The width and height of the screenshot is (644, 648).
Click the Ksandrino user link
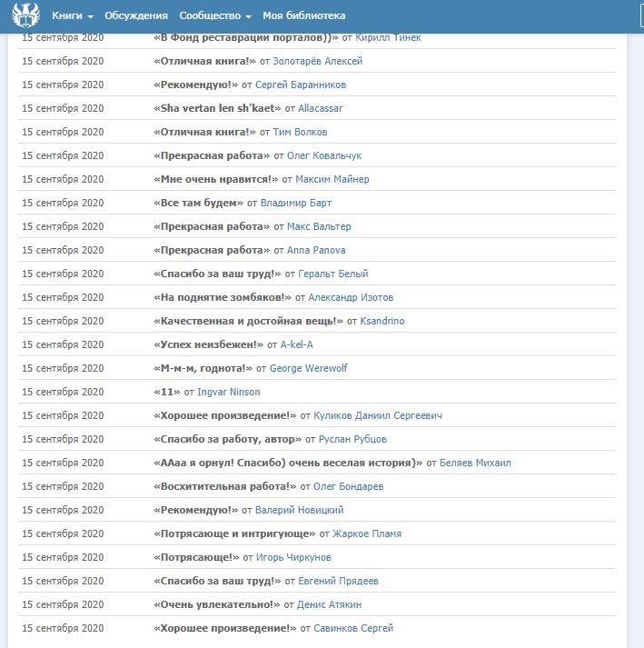point(382,321)
